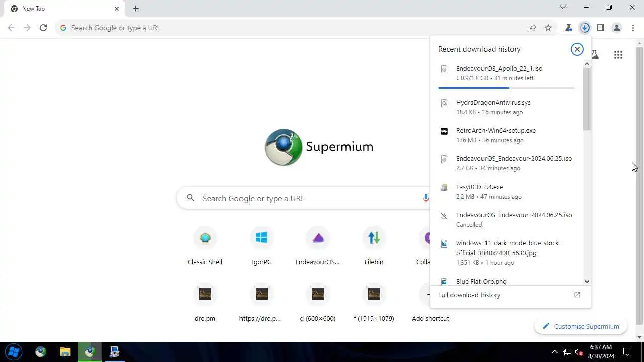Open RetroArch-Win64-setup.exe download
The image size is (644, 362).
coord(507,135)
